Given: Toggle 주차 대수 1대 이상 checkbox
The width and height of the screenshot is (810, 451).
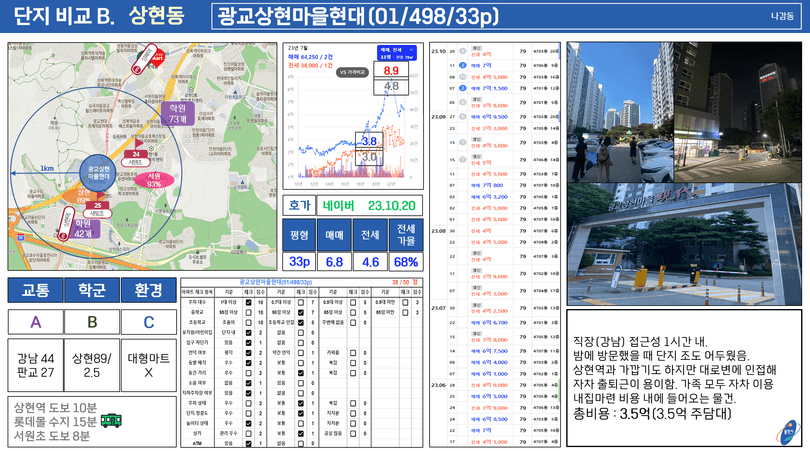Looking at the screenshot, I should [x=248, y=302].
